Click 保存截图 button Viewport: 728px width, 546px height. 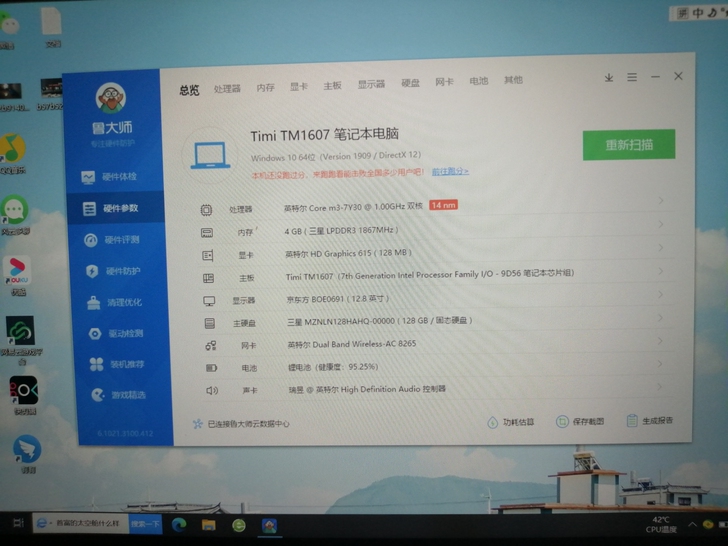coord(580,422)
